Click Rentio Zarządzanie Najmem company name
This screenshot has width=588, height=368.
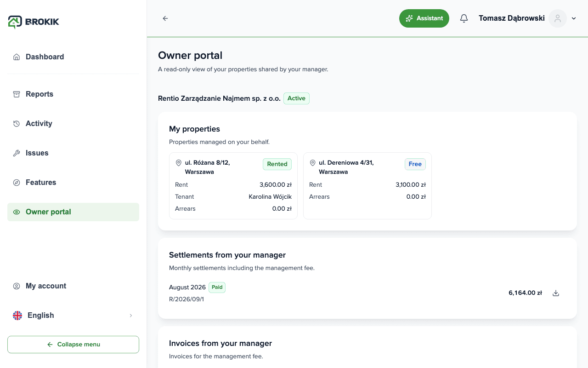pos(219,98)
